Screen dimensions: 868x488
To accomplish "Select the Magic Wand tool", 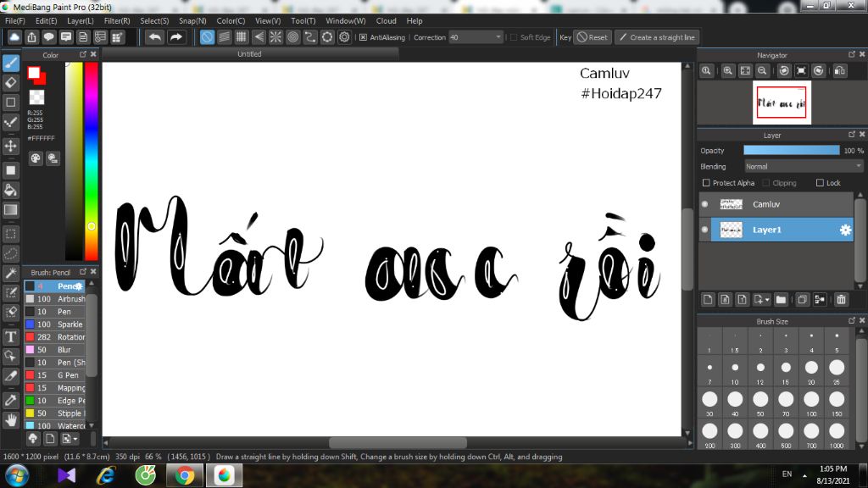I will 11,274.
